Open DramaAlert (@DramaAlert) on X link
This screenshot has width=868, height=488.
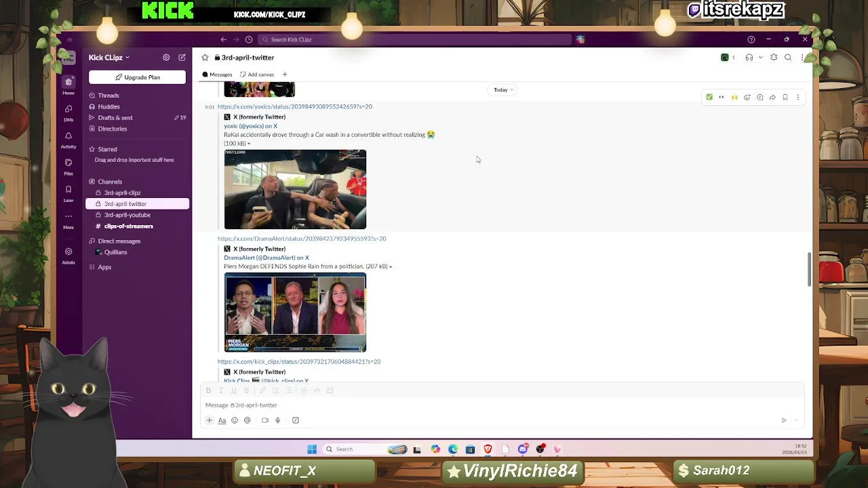point(267,258)
